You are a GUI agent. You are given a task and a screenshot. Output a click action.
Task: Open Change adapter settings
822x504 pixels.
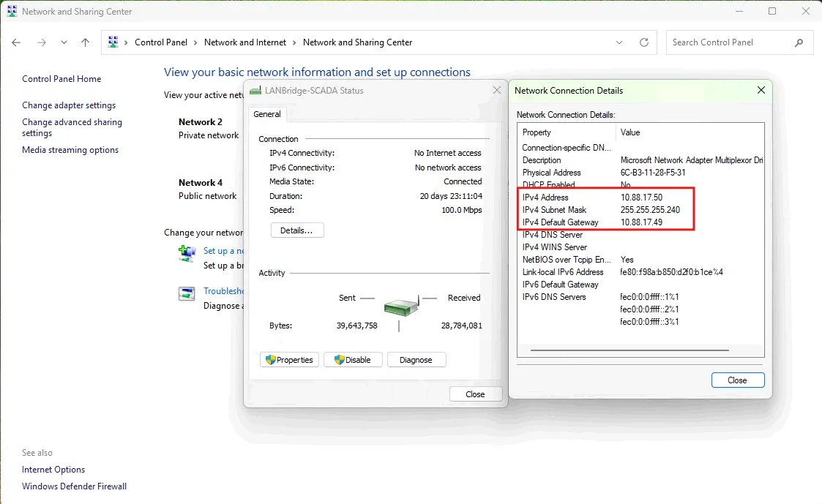pos(69,105)
